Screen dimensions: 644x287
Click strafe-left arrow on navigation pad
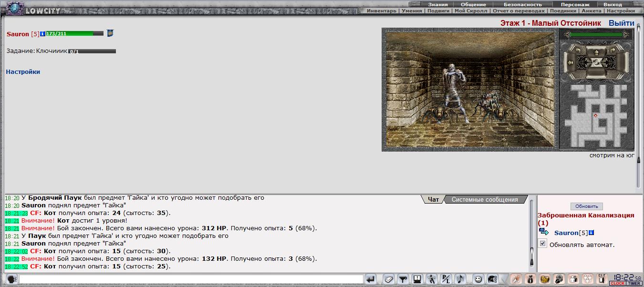point(571,62)
